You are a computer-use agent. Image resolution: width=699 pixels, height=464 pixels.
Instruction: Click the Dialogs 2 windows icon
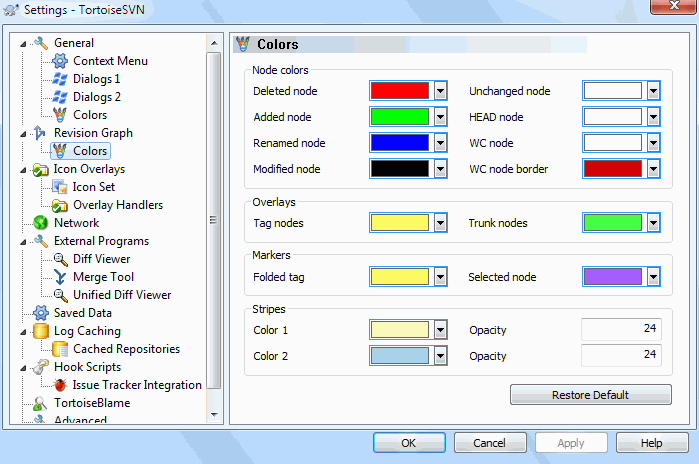[x=60, y=97]
